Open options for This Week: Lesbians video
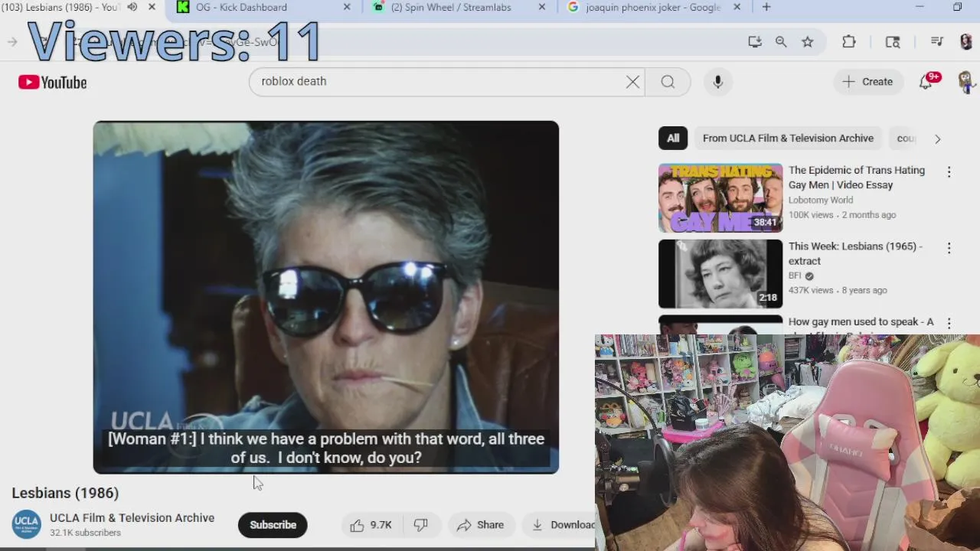980x551 pixels. [949, 248]
